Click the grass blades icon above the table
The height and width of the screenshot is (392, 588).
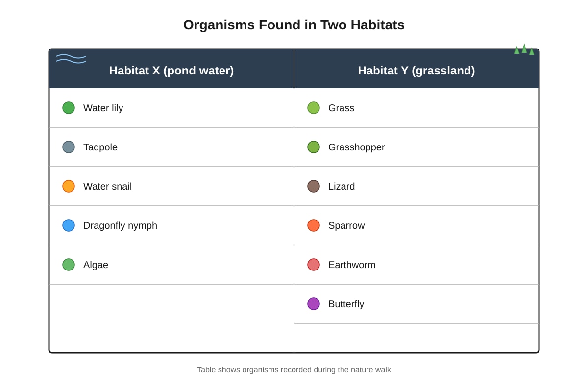(x=524, y=49)
